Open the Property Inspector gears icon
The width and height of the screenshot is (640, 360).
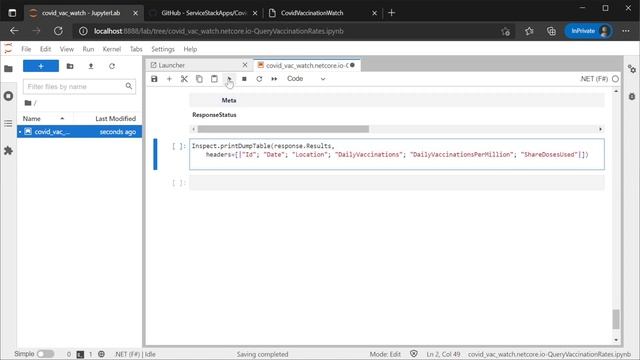click(632, 69)
